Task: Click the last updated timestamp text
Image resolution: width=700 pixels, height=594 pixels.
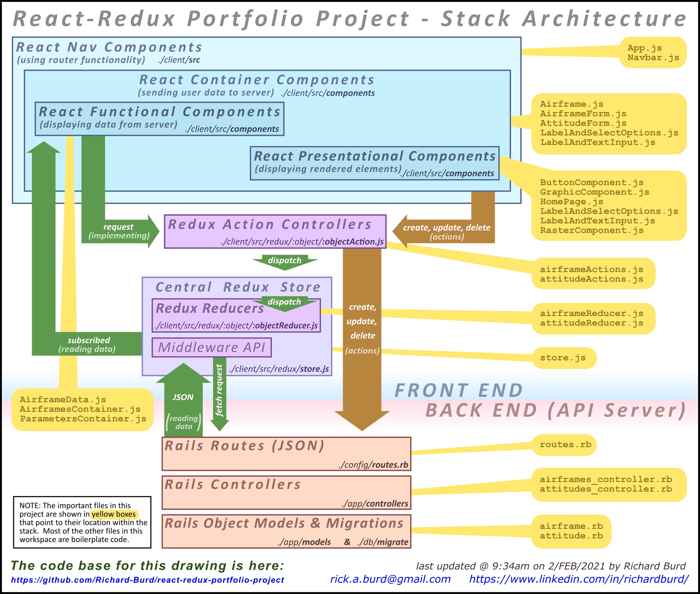Action: pyautogui.click(x=551, y=566)
